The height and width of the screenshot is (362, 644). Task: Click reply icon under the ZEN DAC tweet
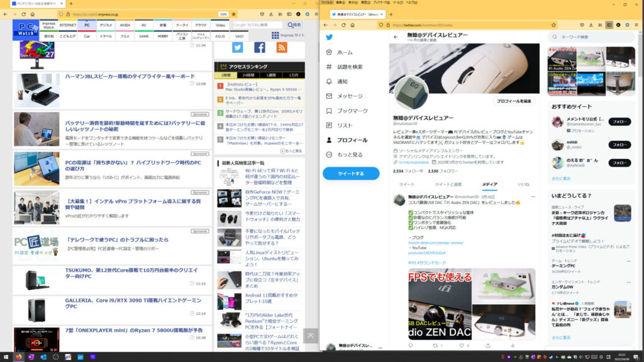click(411, 346)
